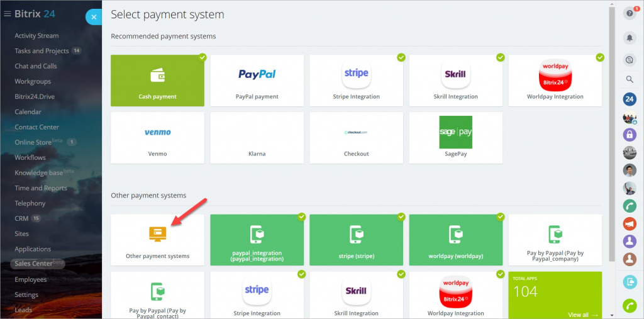Open the Other payment systems tile

[x=157, y=240]
